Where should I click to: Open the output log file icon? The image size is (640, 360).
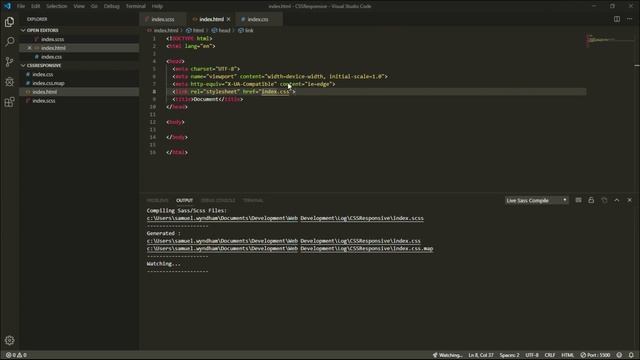click(x=604, y=200)
